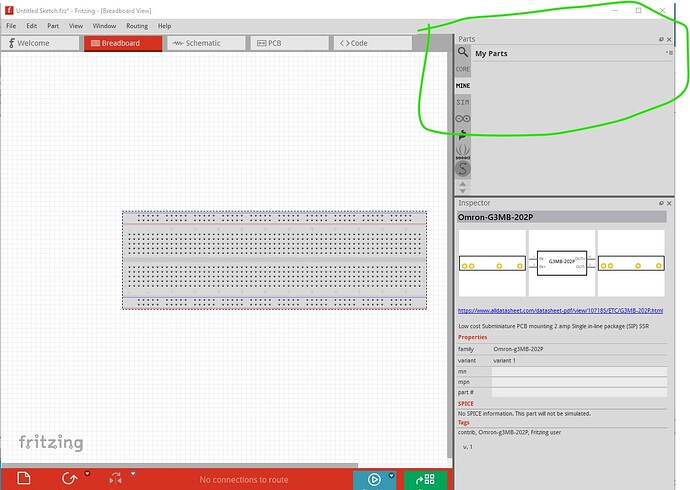The image size is (690, 490).
Task: Click the horizontal canvas scrollbar
Action: point(180,465)
